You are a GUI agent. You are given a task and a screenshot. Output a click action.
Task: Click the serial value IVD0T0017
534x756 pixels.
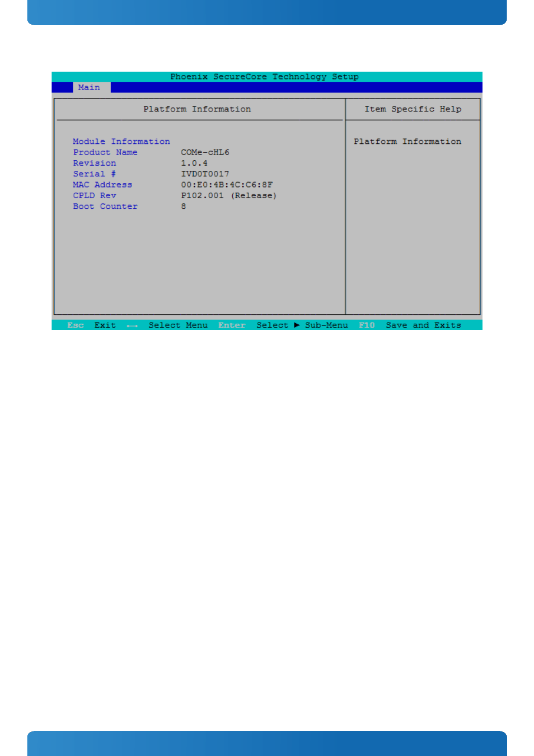click(x=205, y=174)
